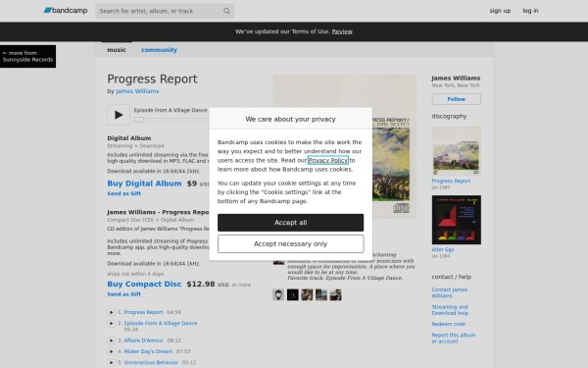Open Contact James Williams link

click(x=449, y=292)
